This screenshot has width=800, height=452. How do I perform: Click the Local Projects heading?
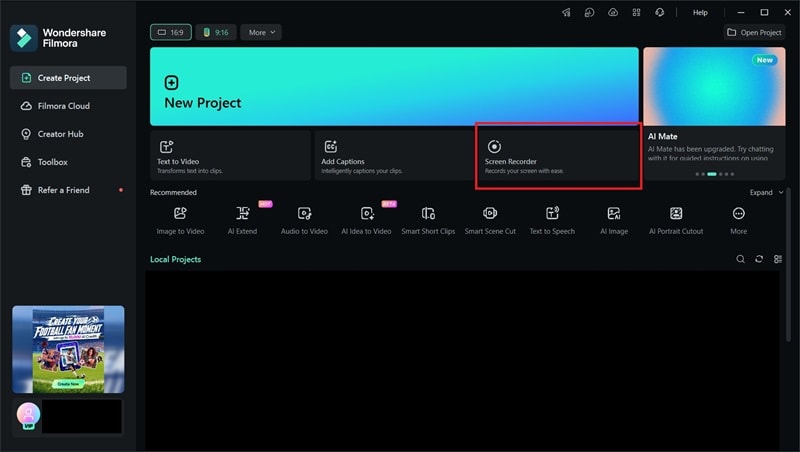pos(176,259)
